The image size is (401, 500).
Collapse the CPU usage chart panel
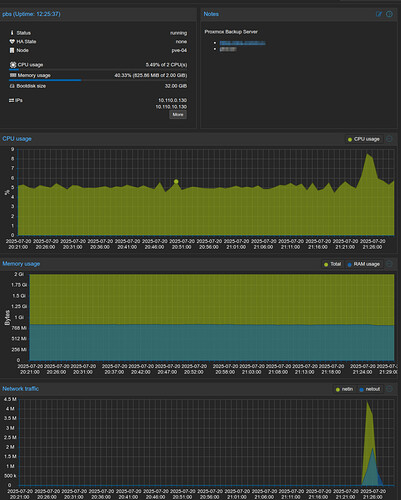[389, 139]
